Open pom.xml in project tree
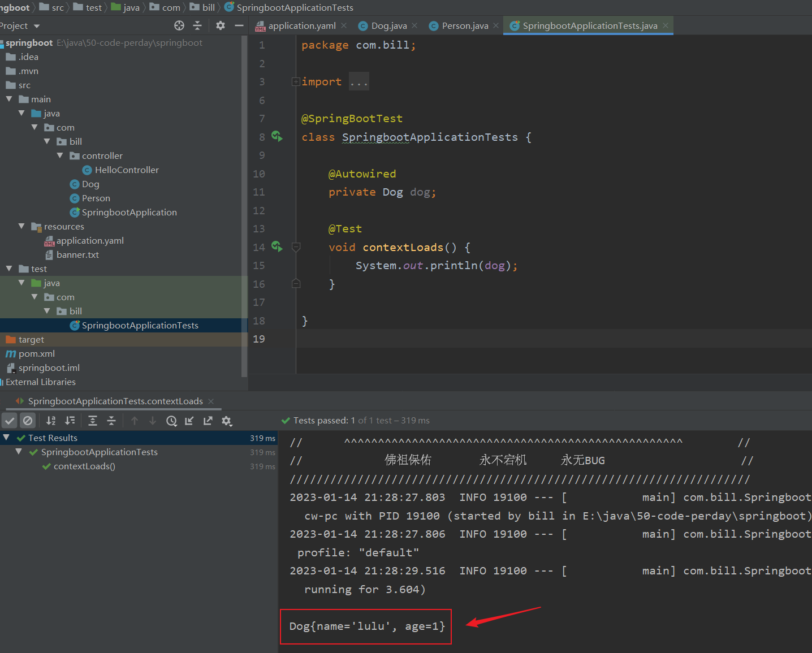Image resolution: width=812 pixels, height=653 pixels. tap(37, 354)
